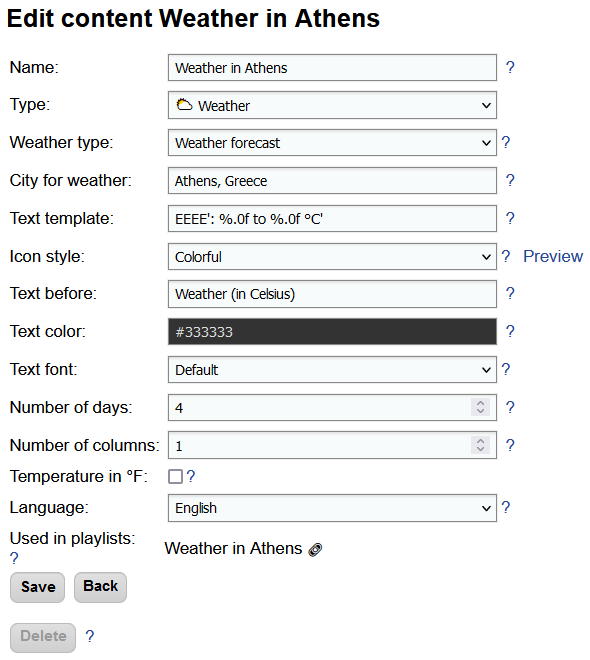
Task: Click the Save button
Action: click(37, 587)
